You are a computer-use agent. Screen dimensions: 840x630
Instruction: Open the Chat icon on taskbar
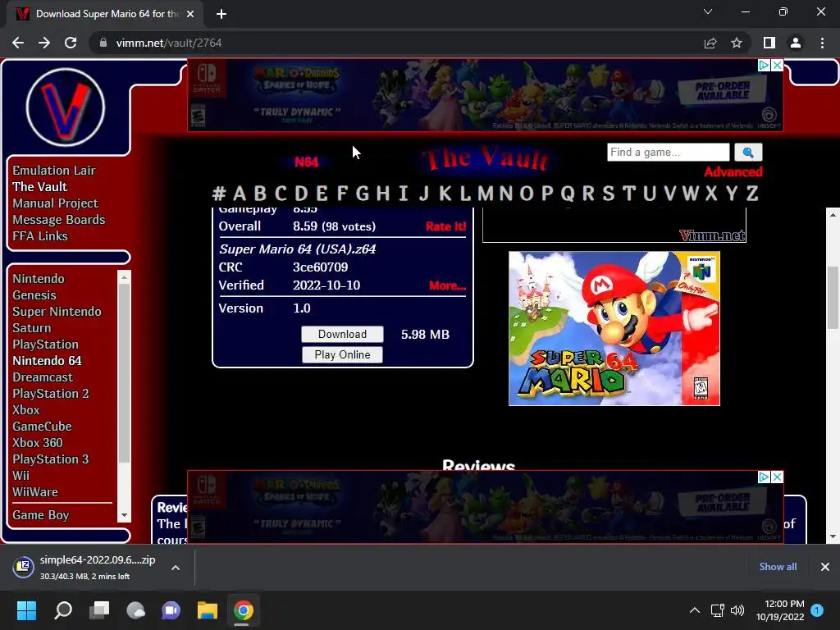pyautogui.click(x=171, y=610)
